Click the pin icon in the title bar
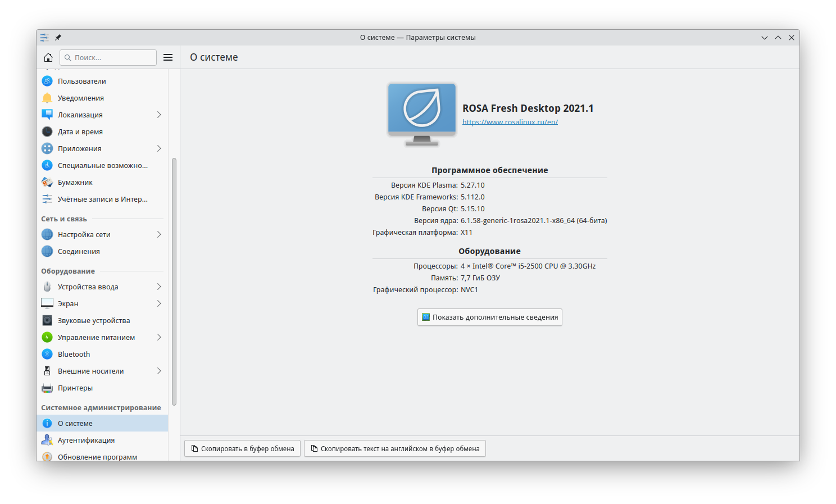836x504 pixels. pos(58,38)
